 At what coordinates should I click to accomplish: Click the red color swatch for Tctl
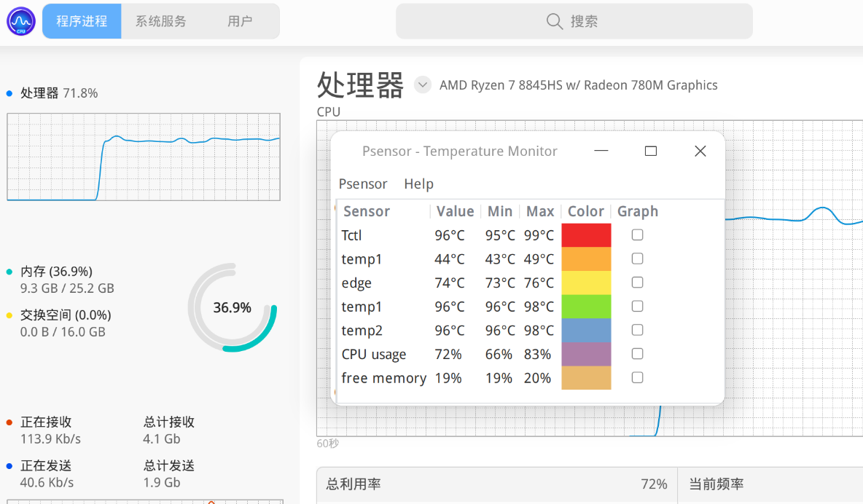586,235
